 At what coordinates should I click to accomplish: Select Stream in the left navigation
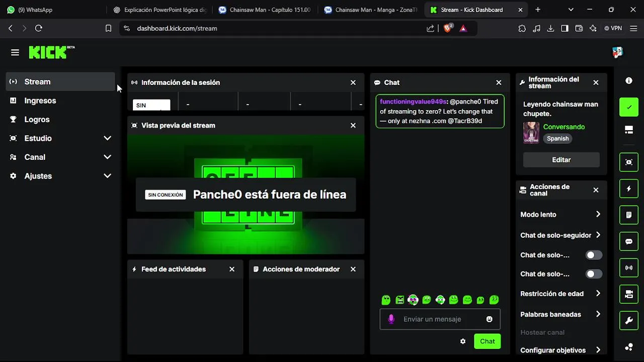[60, 81]
